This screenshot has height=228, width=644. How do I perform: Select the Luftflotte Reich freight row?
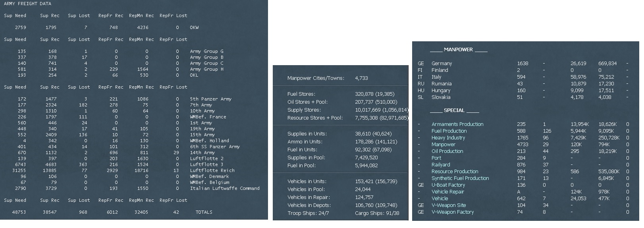click(212, 170)
